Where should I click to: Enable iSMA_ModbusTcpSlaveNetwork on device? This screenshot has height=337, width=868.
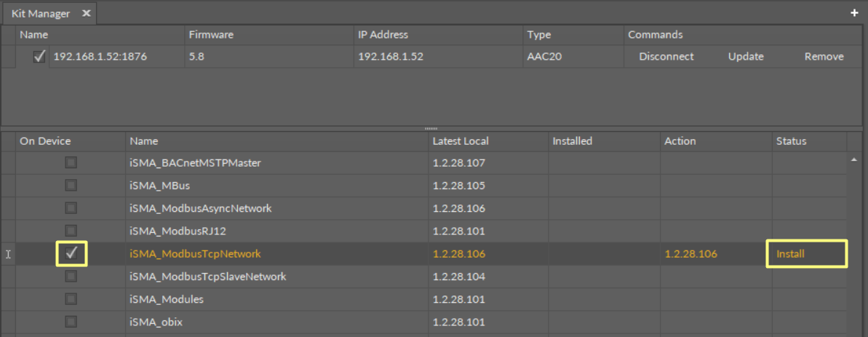71,277
